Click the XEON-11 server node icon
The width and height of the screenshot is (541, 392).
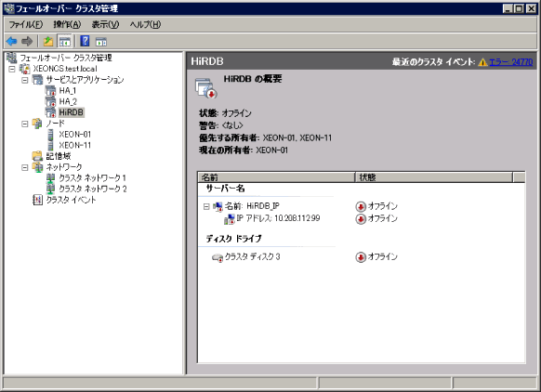click(x=51, y=145)
